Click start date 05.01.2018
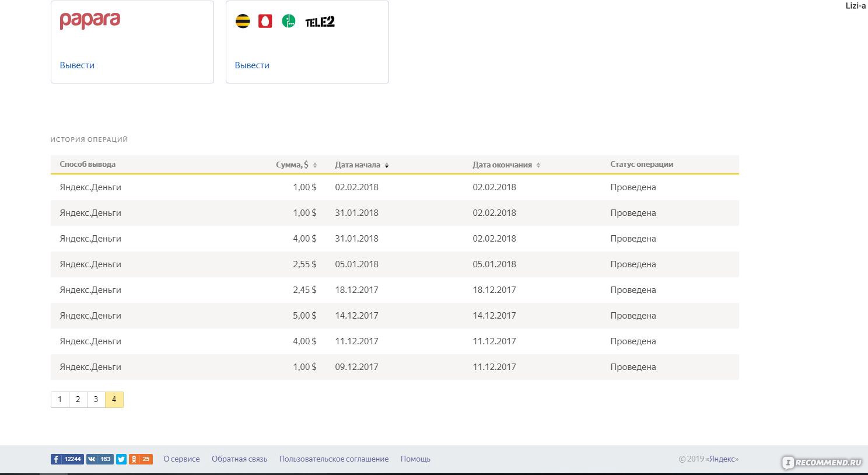The image size is (868, 475). [356, 264]
